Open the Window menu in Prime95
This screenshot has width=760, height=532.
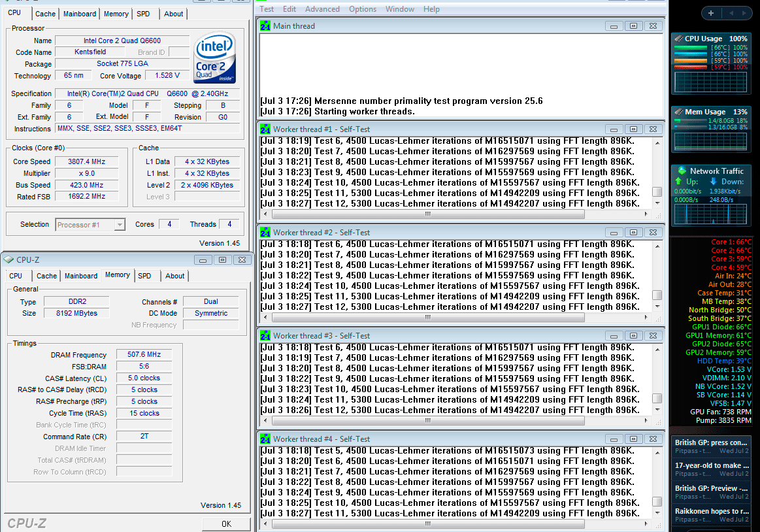tap(400, 9)
